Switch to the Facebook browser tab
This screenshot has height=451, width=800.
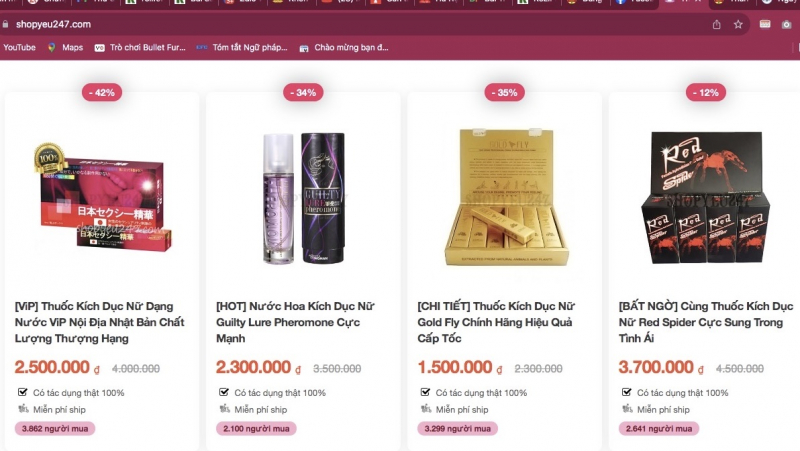tap(634, 2)
